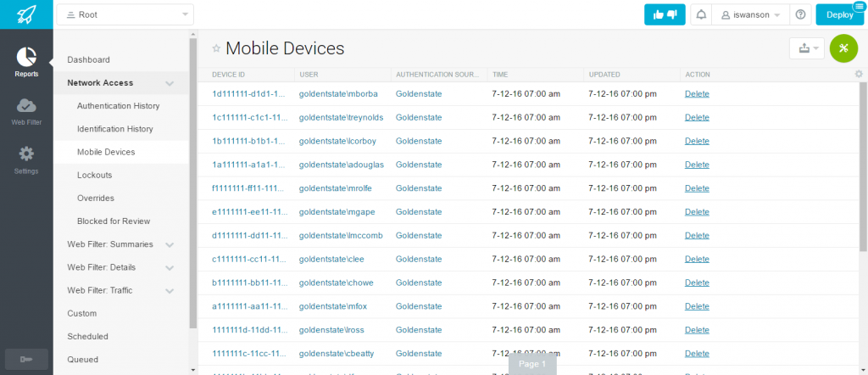Image resolution: width=868 pixels, height=375 pixels.
Task: Open the Settings gear in sidebar
Action: [x=26, y=160]
